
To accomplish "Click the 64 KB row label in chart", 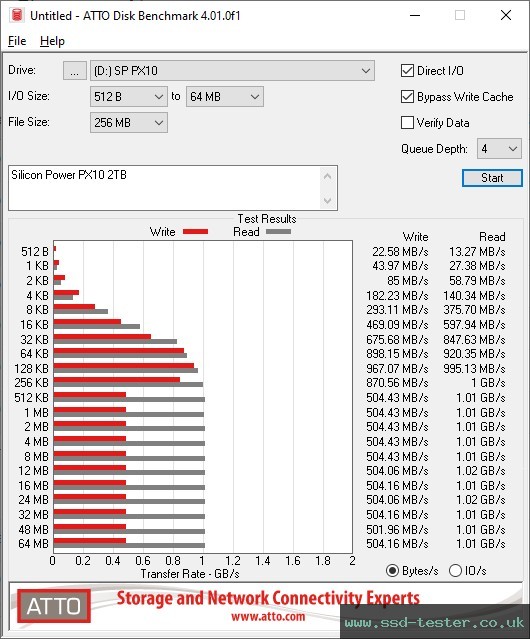I will (x=34, y=353).
